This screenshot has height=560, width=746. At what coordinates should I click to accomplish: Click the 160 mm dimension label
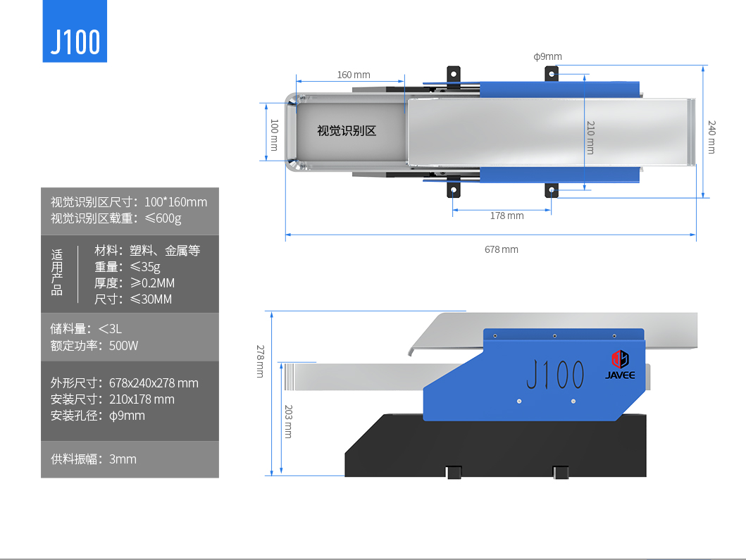pos(353,75)
